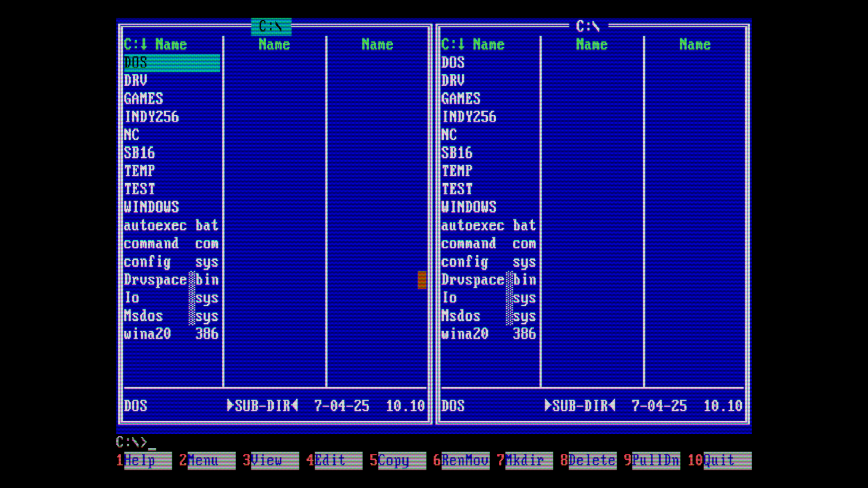Select Drvspace.bin in right panel

(x=489, y=280)
